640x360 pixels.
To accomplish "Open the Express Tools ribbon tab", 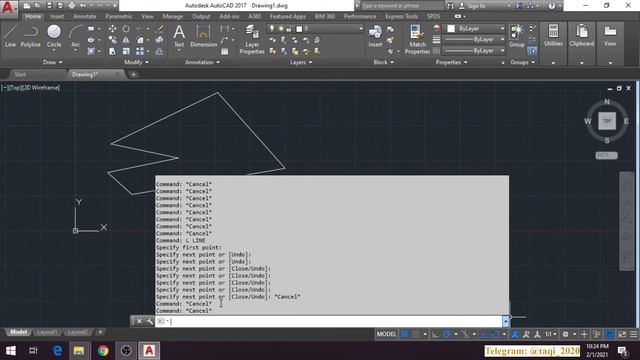I will tap(401, 16).
